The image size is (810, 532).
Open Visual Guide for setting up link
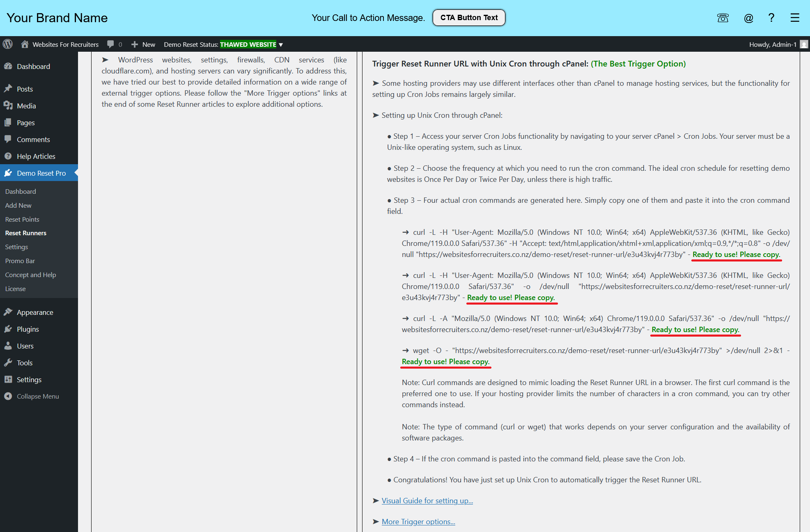(427, 500)
